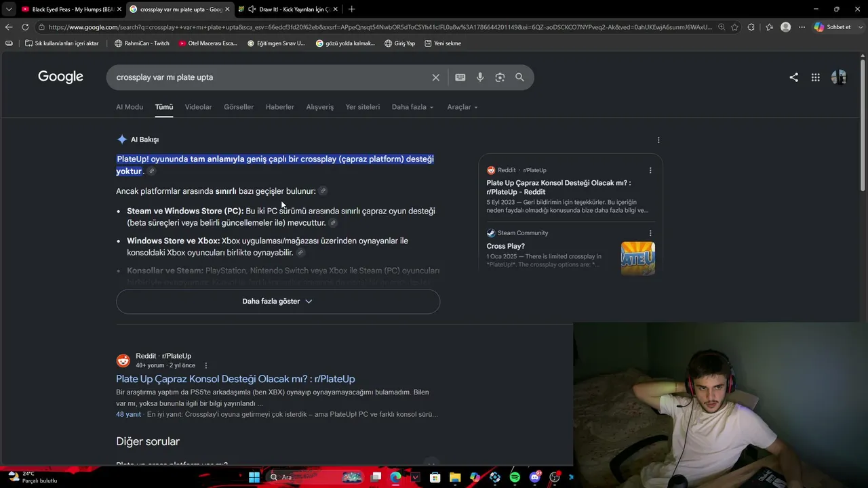Expand the Araçlar dropdown
The height and width of the screenshot is (488, 868).
click(x=462, y=107)
